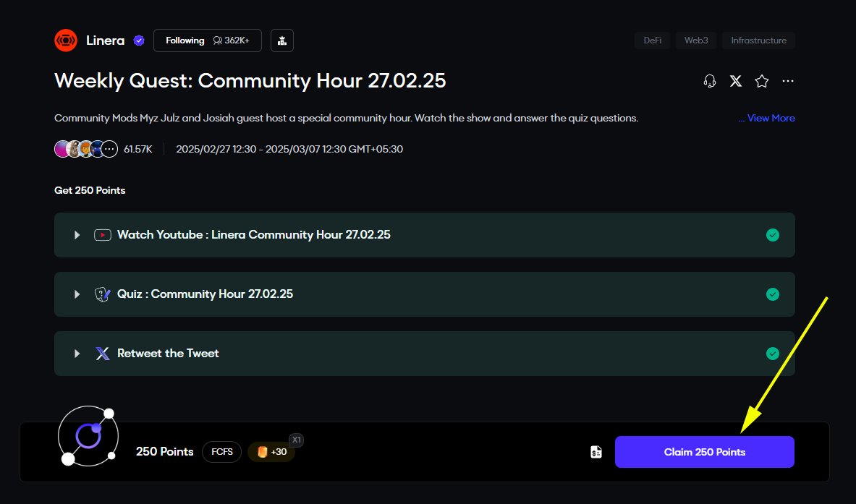Share the quest via the X icon

tap(736, 81)
